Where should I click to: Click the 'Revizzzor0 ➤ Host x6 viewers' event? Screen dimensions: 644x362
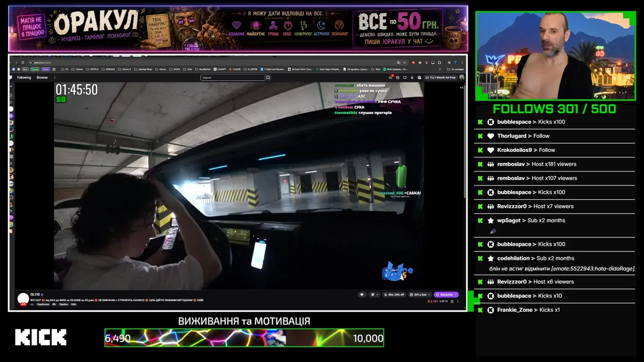[554, 282]
